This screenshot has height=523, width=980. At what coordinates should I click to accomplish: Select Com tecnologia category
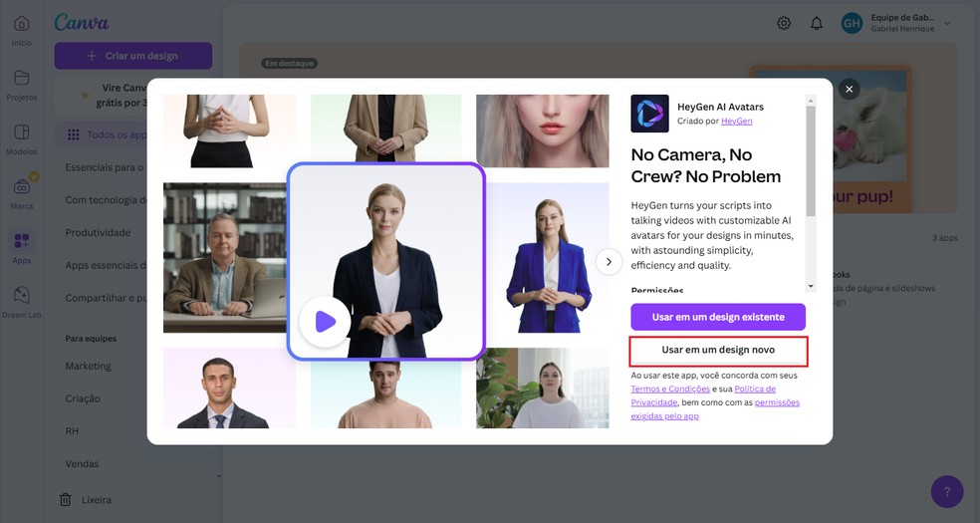(x=106, y=200)
